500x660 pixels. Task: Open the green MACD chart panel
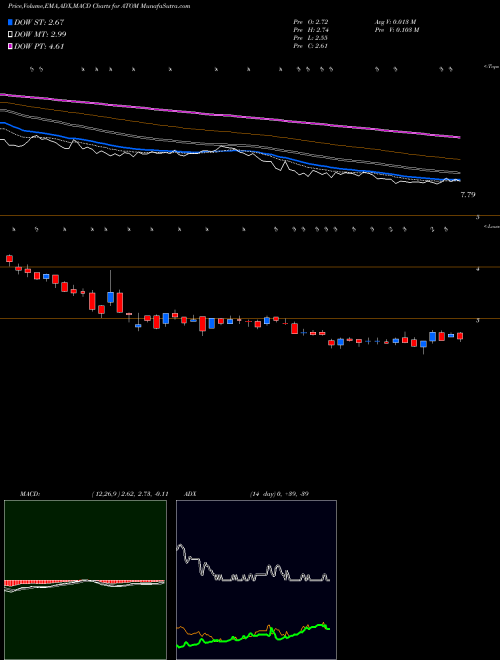pyautogui.click(x=85, y=580)
